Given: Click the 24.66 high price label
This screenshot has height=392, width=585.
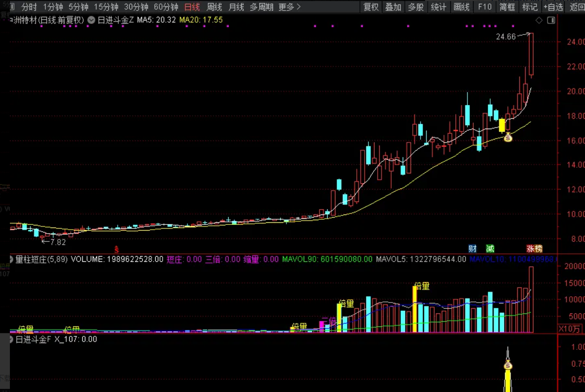Looking at the screenshot, I should coord(505,36).
